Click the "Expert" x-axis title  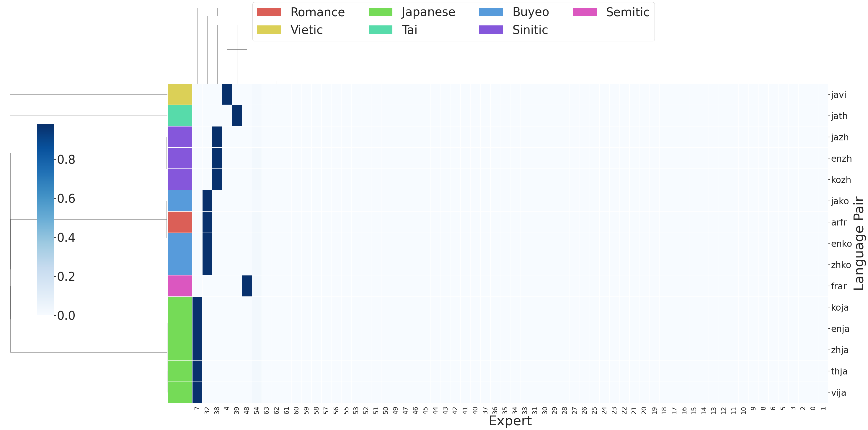(x=510, y=421)
